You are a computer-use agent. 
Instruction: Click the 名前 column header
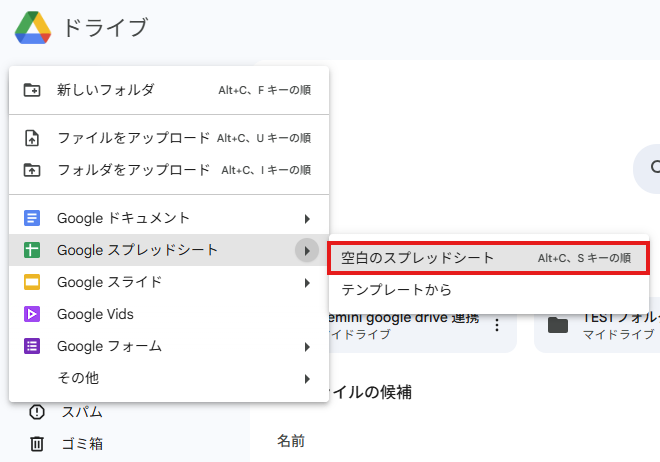point(291,441)
